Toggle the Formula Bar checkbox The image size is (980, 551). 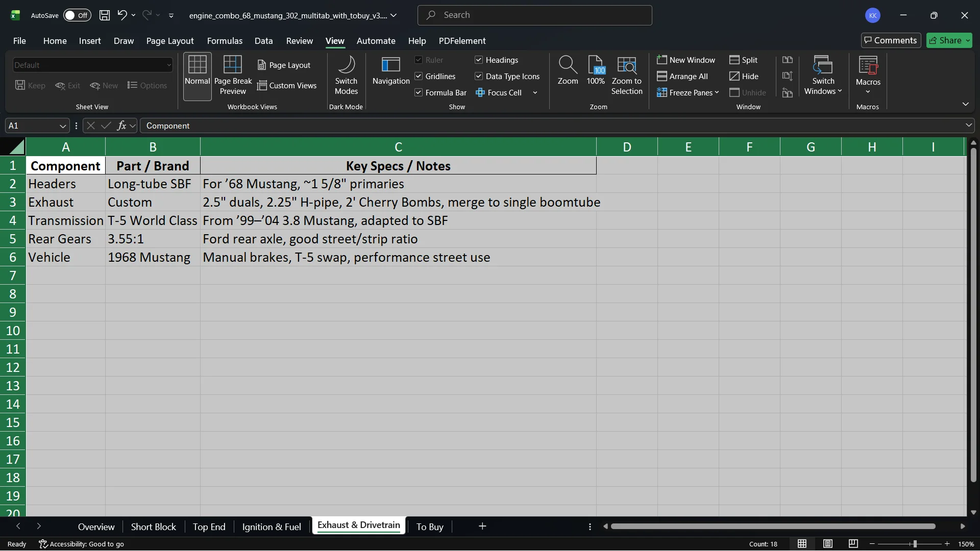click(419, 93)
